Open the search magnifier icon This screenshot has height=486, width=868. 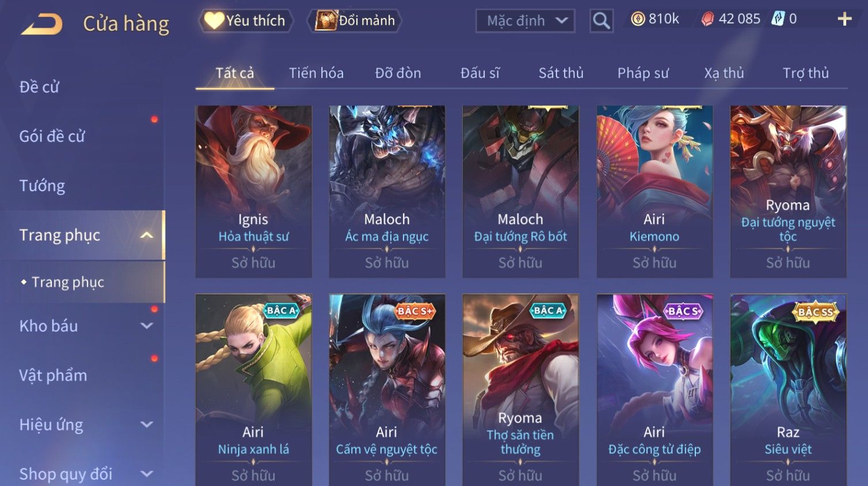tap(601, 21)
